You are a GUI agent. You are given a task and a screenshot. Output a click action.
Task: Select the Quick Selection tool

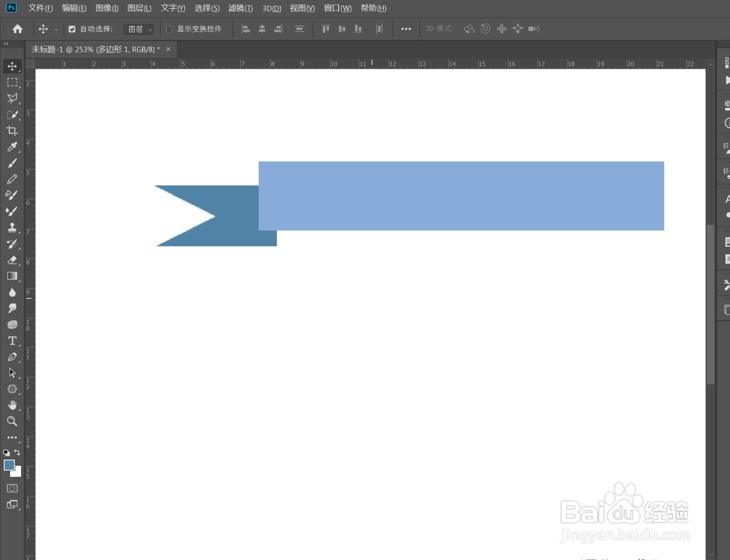[12, 115]
